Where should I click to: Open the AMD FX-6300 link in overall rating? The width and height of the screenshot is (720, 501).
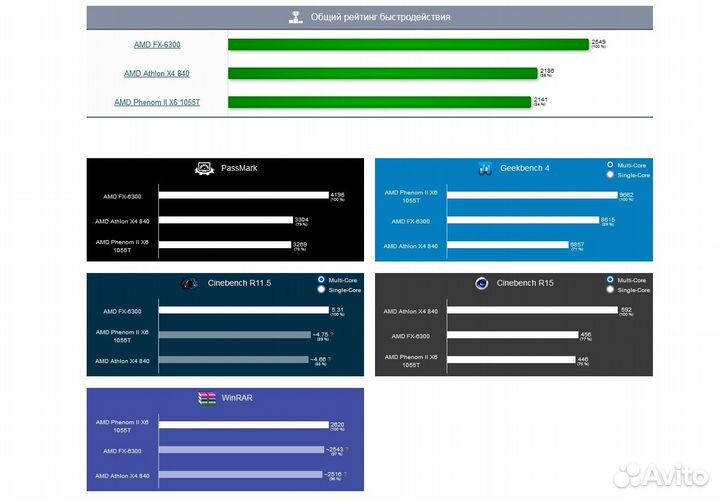point(157,44)
